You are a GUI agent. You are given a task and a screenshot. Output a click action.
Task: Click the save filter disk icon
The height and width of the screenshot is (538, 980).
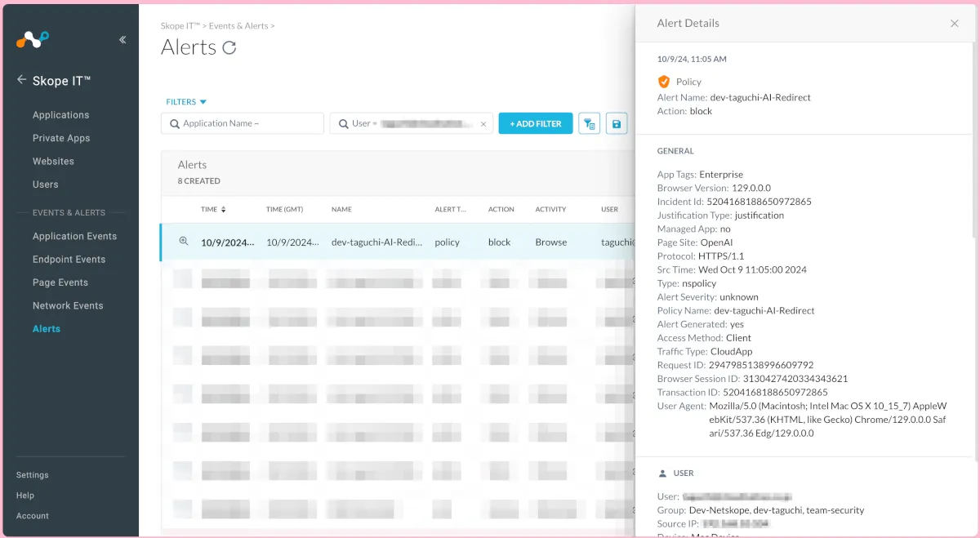(617, 124)
